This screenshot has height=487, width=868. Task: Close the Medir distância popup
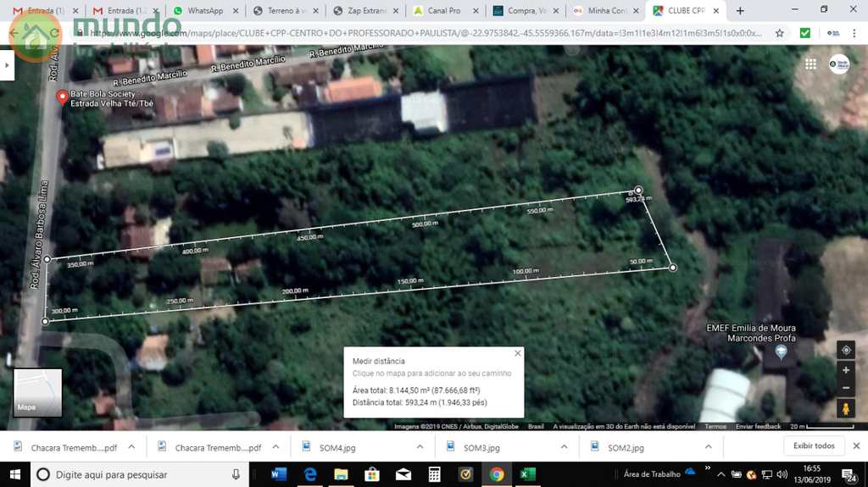point(518,353)
